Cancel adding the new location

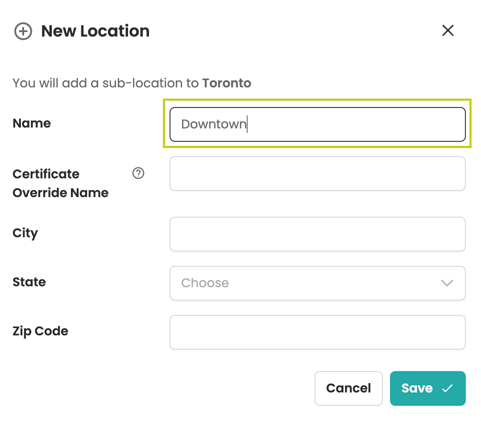click(x=348, y=388)
